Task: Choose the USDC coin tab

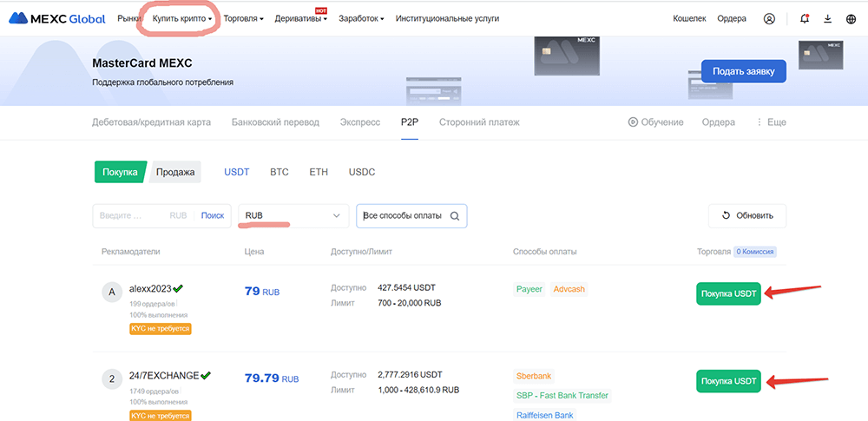Action: pyautogui.click(x=362, y=172)
